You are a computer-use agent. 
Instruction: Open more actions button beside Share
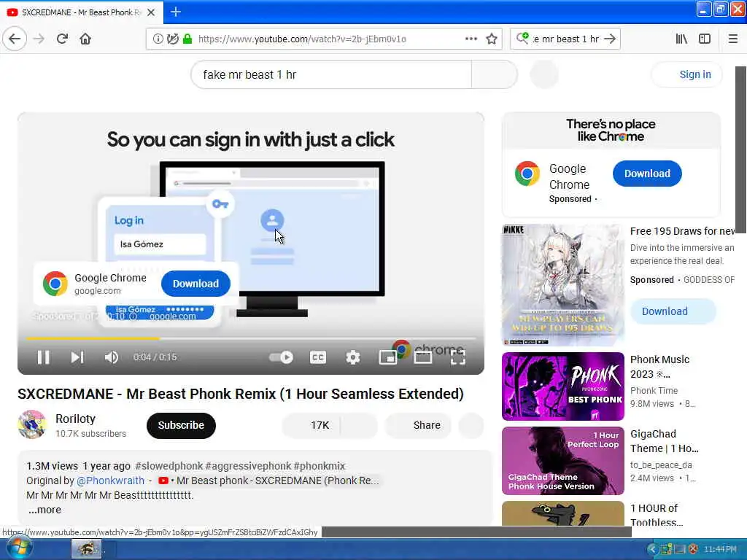[471, 425]
